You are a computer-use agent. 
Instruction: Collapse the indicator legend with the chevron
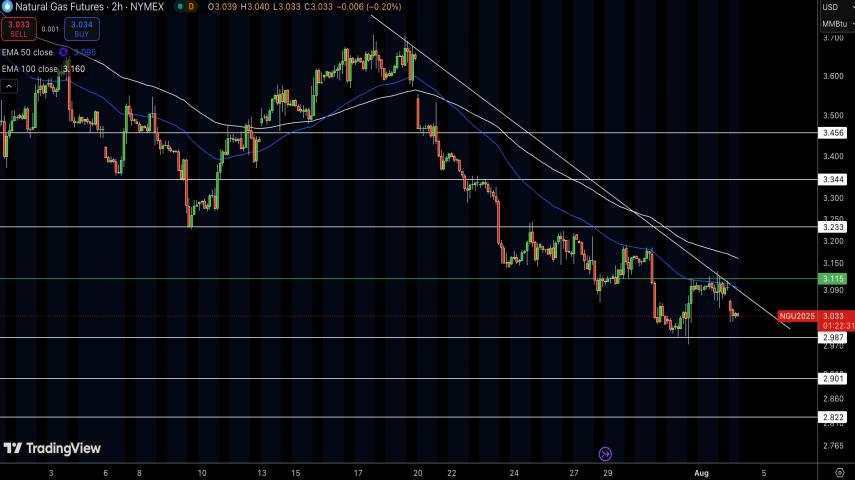(8, 86)
